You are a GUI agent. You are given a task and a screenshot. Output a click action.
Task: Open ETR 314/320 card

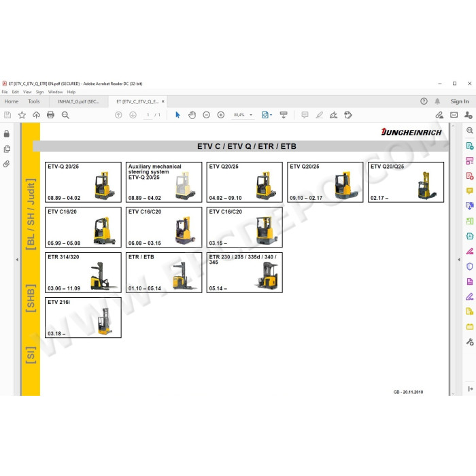click(83, 273)
